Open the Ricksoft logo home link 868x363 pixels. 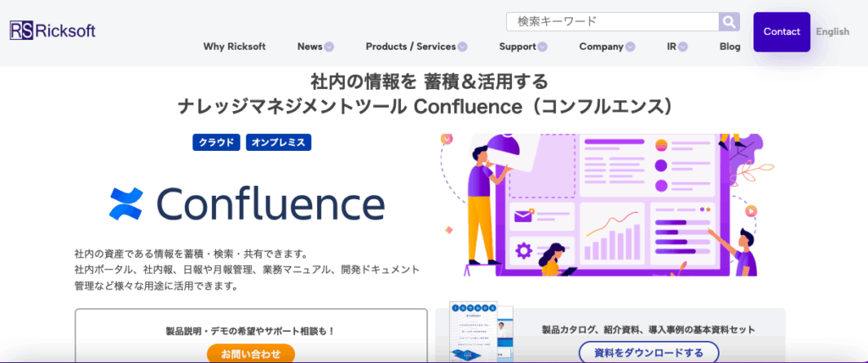53,31
